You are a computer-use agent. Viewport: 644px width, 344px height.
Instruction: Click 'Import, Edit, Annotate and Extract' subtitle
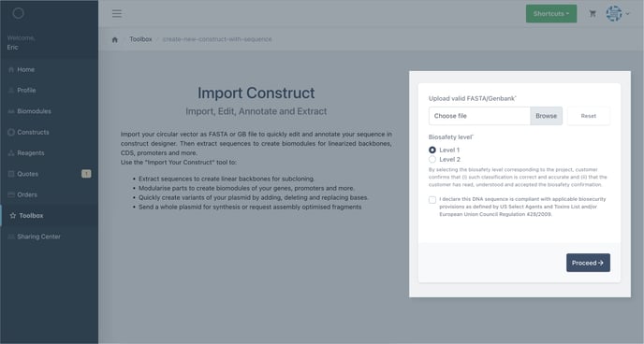(x=256, y=111)
